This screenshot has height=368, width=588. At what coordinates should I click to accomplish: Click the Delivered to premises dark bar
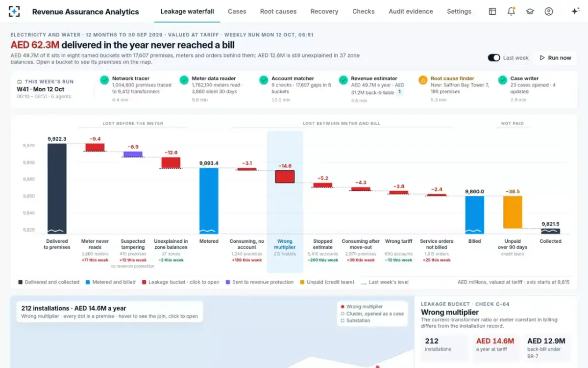57,188
